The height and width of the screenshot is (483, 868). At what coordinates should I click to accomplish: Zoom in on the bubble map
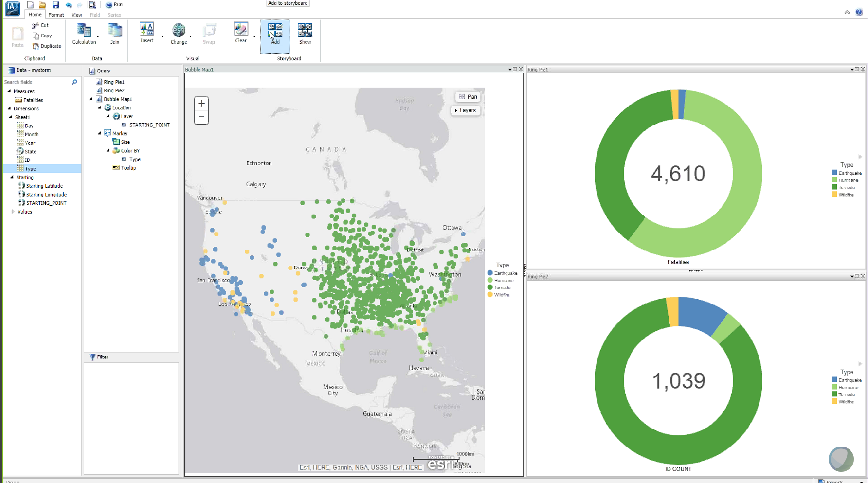click(201, 103)
